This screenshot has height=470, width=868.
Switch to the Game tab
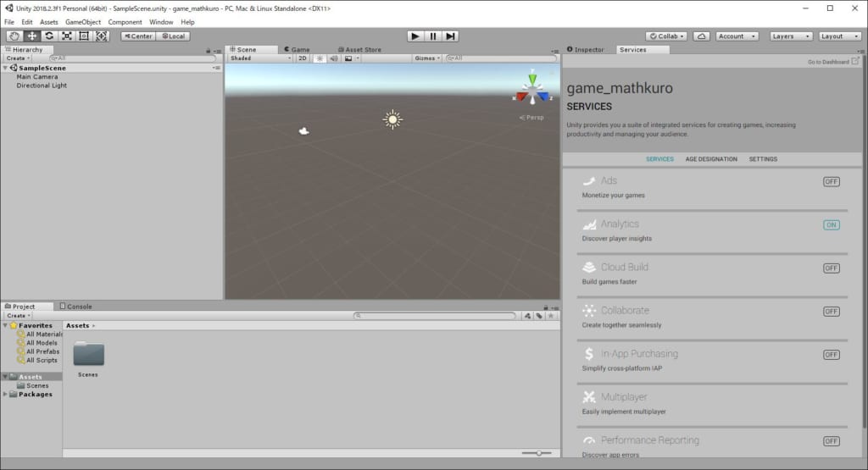click(297, 49)
